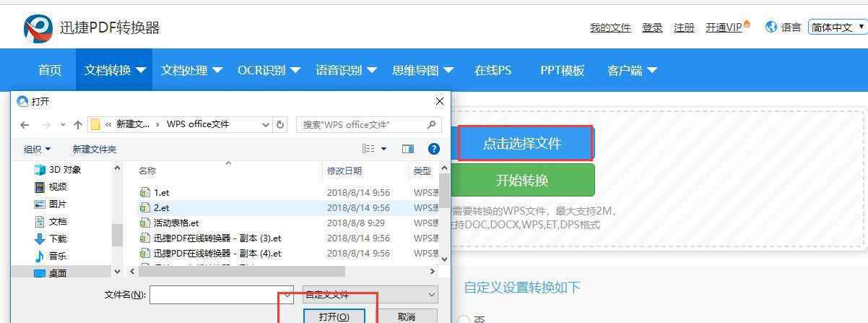Select 视频 in the navigation pane
This screenshot has height=323, width=868.
click(51, 186)
